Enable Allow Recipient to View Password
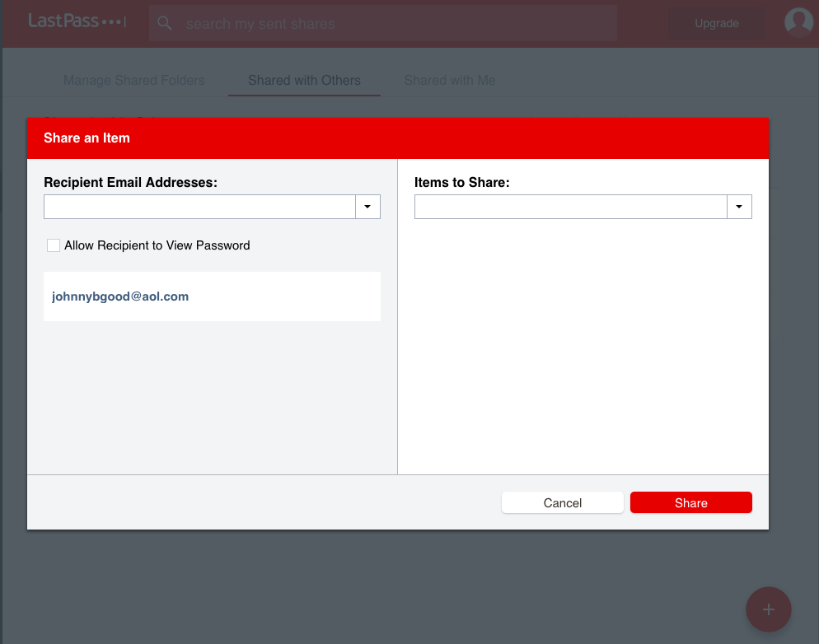Viewport: 819px width, 644px height. 53,245
